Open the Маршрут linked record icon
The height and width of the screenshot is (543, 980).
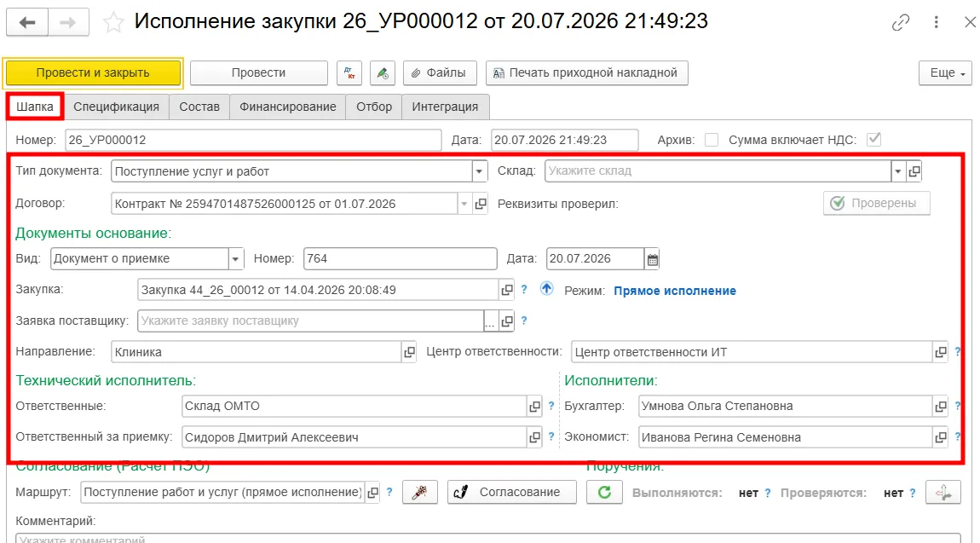[372, 493]
